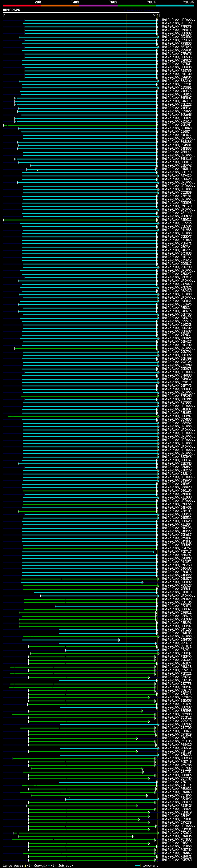The width and height of the screenshot is (197, 868).
Task: Click label UniRef100_P28480
Action: pos(176,423)
